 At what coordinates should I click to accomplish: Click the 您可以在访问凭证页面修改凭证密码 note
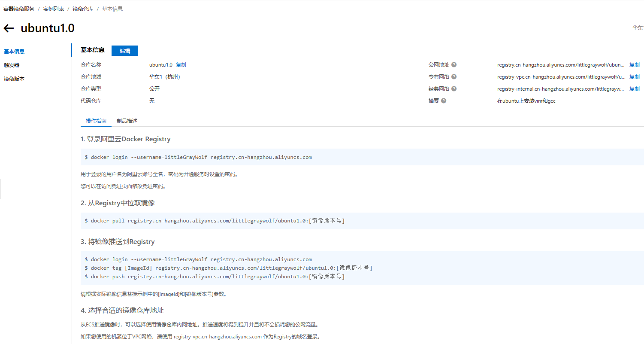coord(123,186)
